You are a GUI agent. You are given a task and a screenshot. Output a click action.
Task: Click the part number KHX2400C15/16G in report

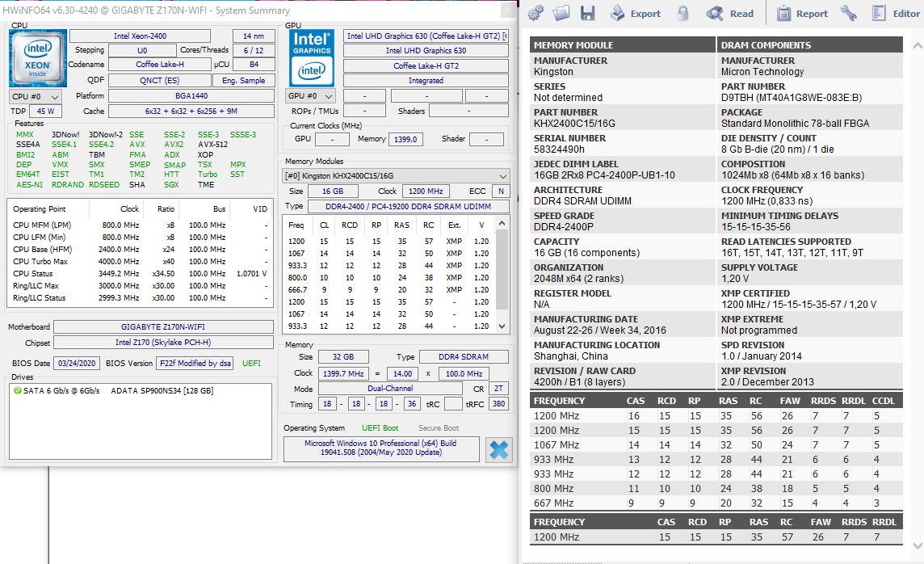pos(574,123)
